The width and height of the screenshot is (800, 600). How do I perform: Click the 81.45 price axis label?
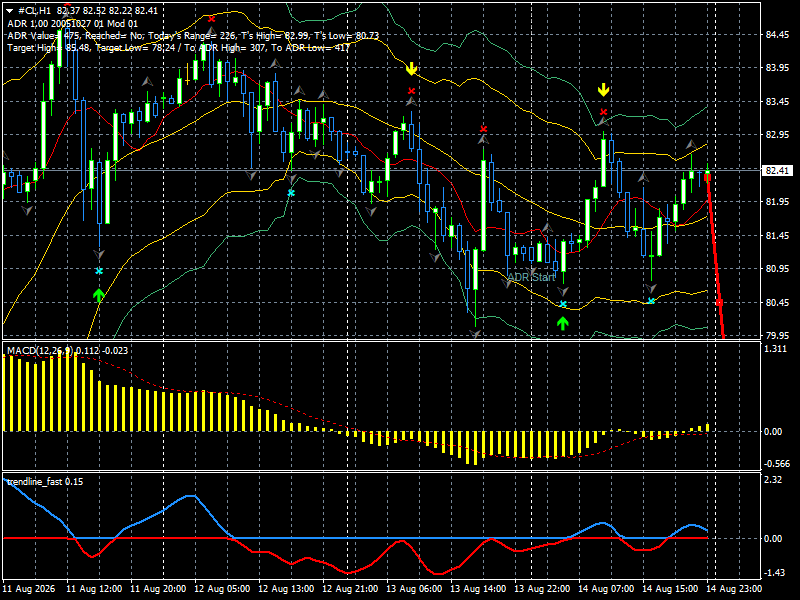pyautogui.click(x=777, y=235)
